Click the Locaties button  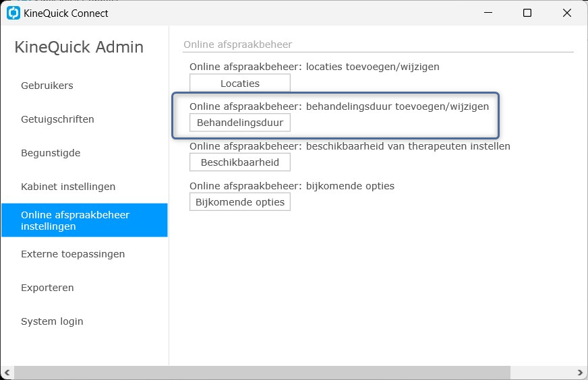tap(240, 83)
